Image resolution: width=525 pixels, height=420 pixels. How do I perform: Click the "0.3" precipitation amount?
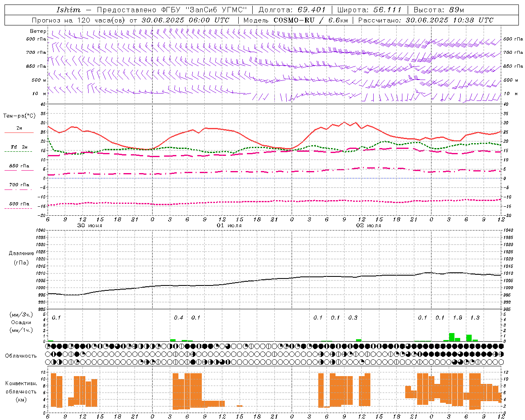point(353,317)
